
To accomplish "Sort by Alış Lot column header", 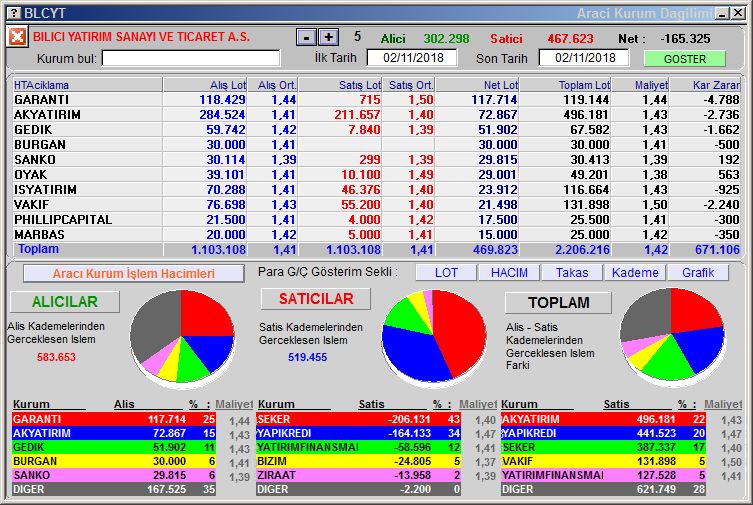I will point(206,85).
